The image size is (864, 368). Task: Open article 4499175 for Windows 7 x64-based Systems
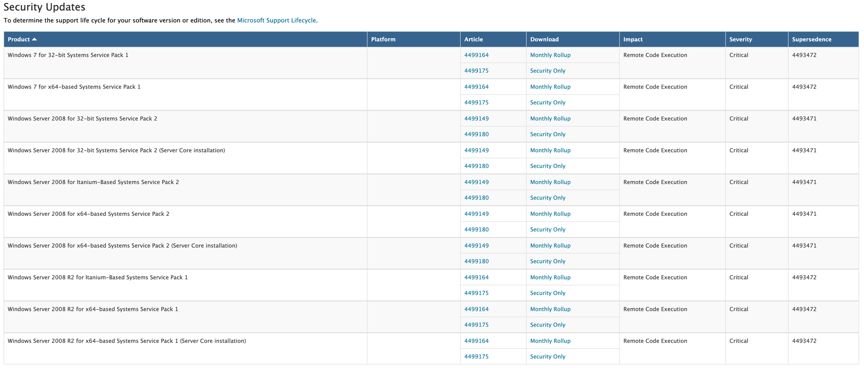pyautogui.click(x=477, y=102)
